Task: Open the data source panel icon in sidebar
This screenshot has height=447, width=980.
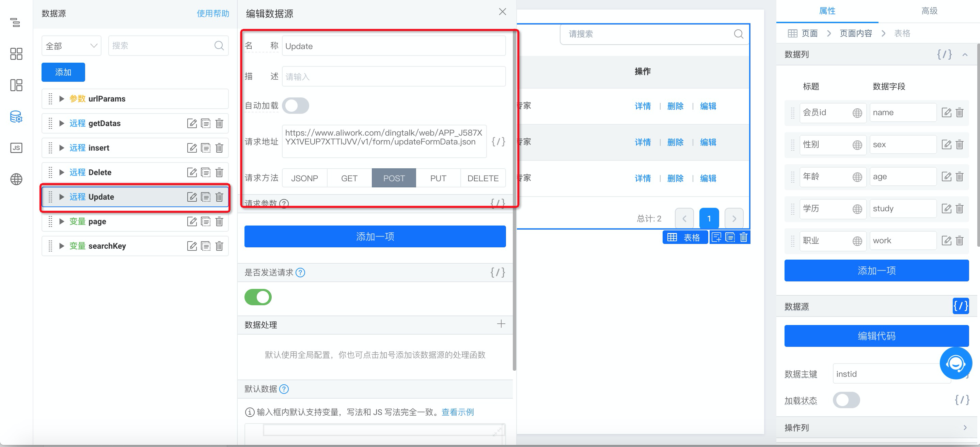Action: tap(16, 117)
